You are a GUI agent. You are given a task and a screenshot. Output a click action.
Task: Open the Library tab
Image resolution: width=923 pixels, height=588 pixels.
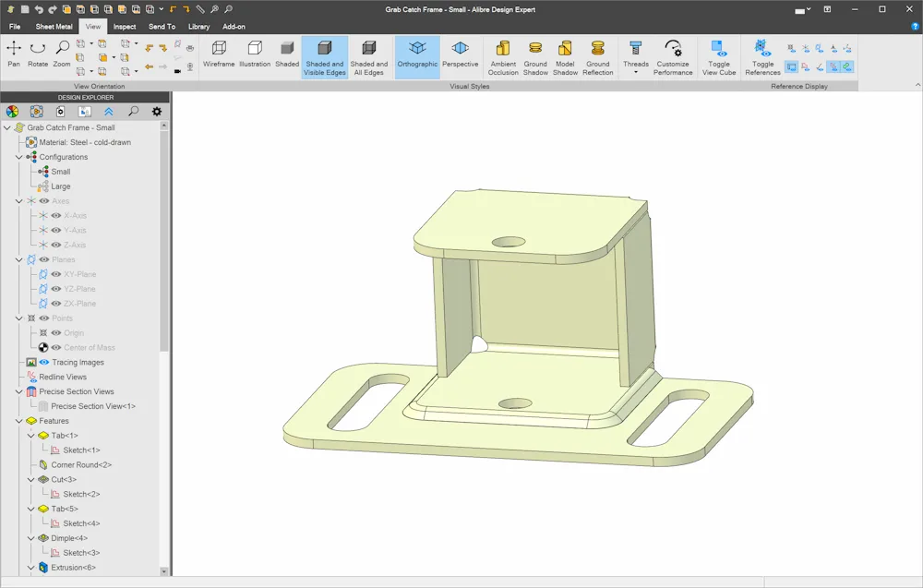pos(199,27)
